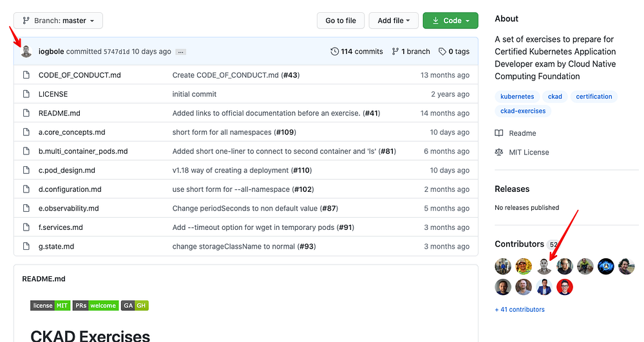Open the Contributors heading link
This screenshot has height=342, width=644.
point(519,244)
